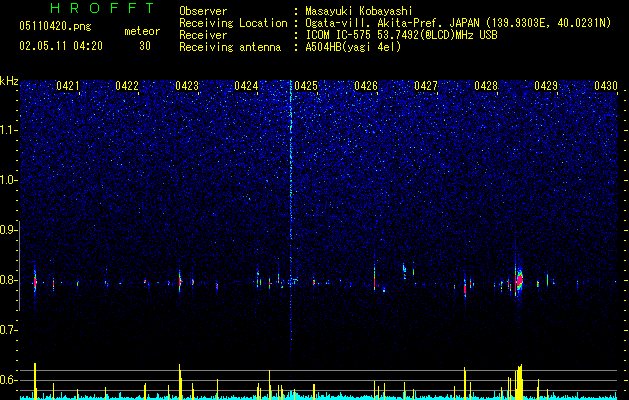Click the kHz axis unit label
This screenshot has width=629, height=400.
9,81
